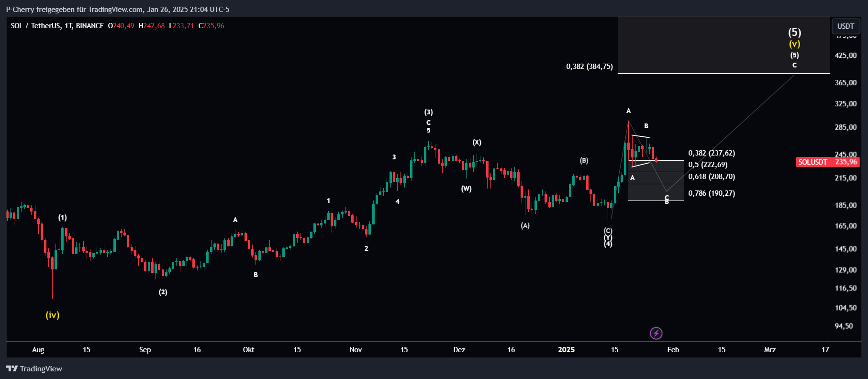Click the C235,96 close value in header
This screenshot has height=379, width=868.
click(211, 26)
